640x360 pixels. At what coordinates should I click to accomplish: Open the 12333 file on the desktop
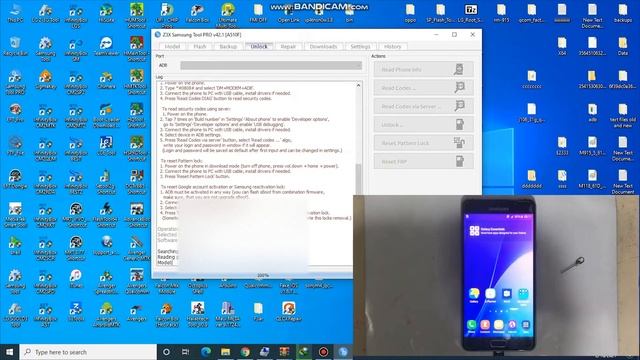(x=562, y=146)
